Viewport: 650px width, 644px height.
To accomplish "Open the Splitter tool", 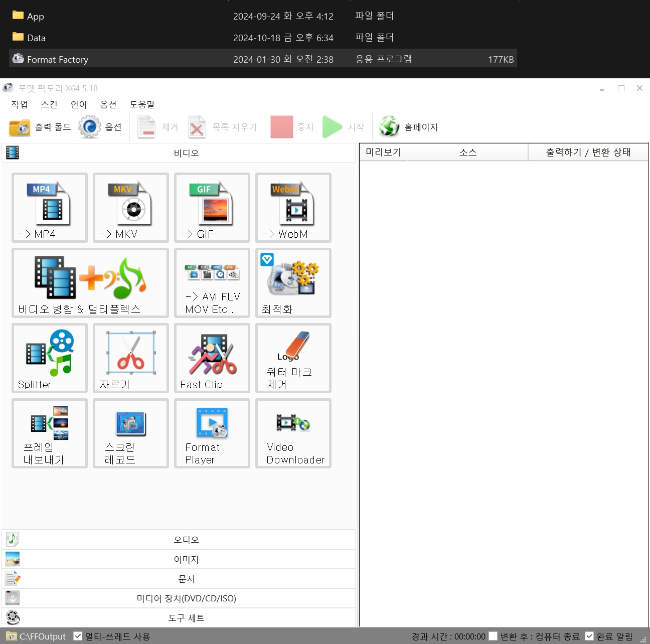I will [x=50, y=358].
